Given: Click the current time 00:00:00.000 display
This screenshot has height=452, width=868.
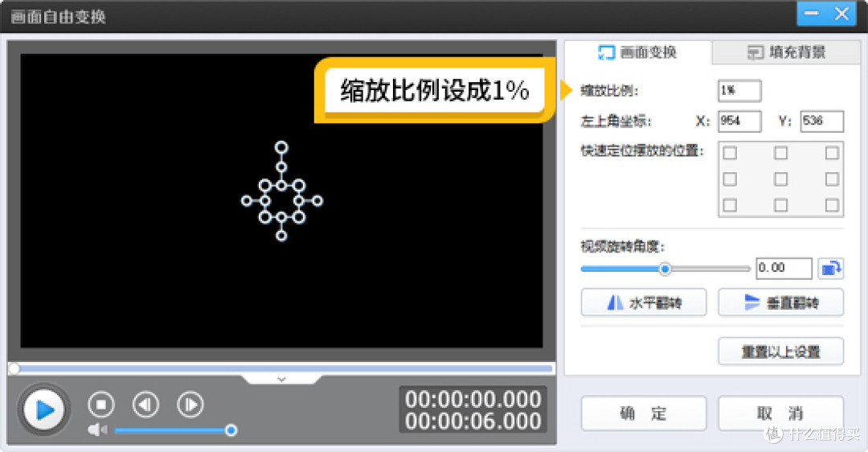Looking at the screenshot, I should 473,400.
